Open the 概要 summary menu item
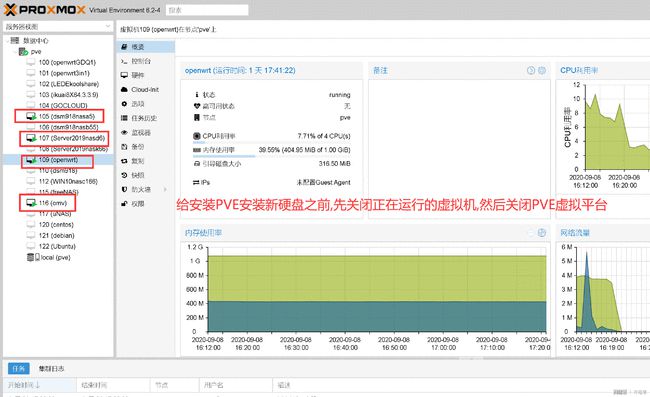The width and height of the screenshot is (650, 397). pyautogui.click(x=146, y=47)
